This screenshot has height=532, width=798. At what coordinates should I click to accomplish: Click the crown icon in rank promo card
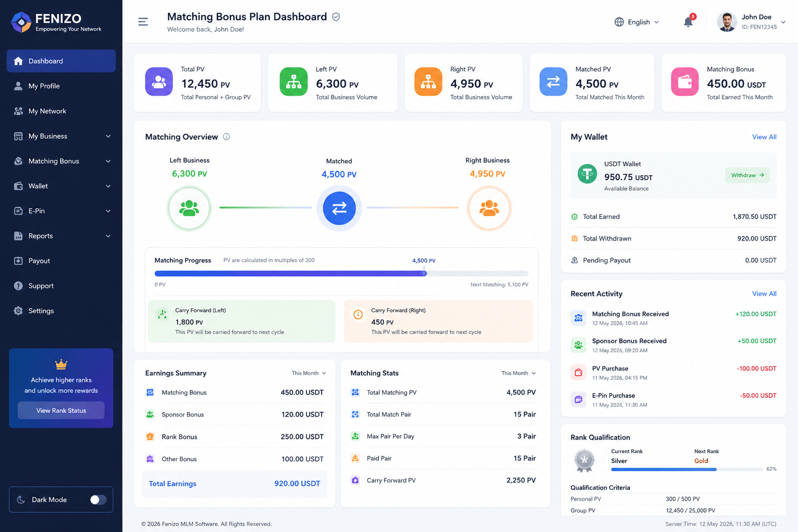(x=61, y=364)
